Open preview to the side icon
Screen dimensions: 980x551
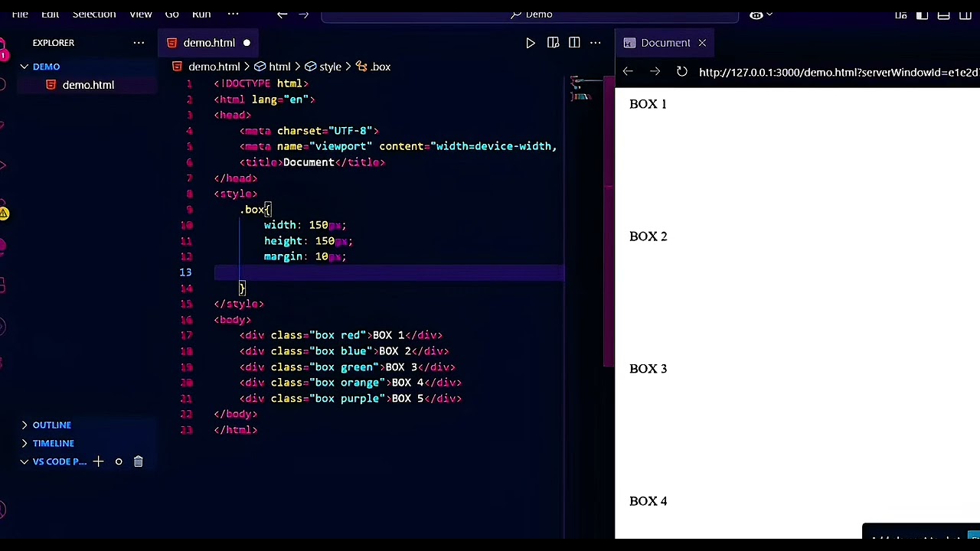tap(553, 43)
